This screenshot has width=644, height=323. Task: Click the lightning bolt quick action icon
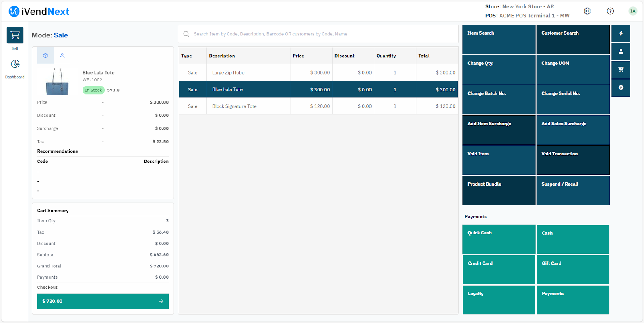tap(621, 33)
